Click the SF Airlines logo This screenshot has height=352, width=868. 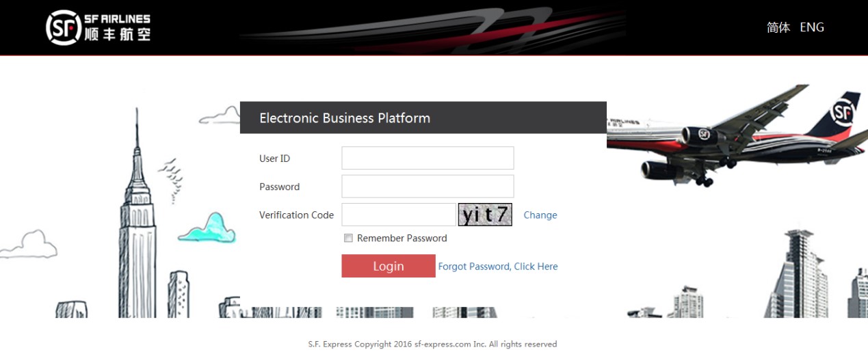(98, 27)
